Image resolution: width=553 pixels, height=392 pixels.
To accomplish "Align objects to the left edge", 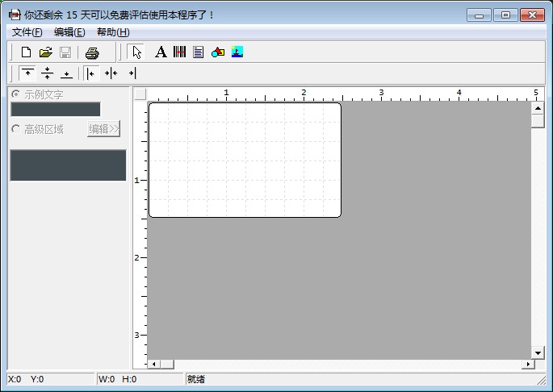I will pos(91,73).
